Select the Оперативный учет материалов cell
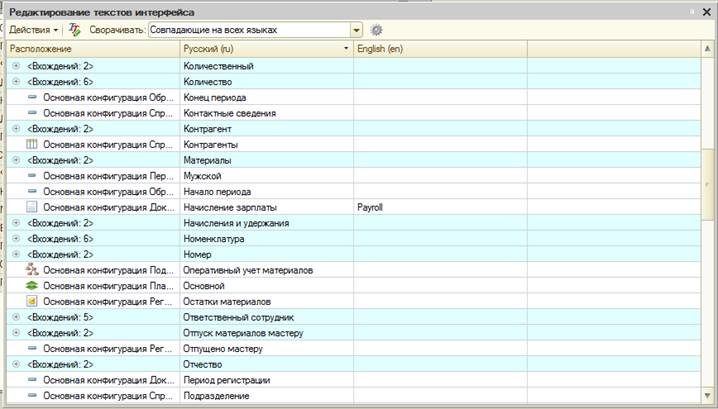Screen dimensions: 718x409 coord(267,270)
